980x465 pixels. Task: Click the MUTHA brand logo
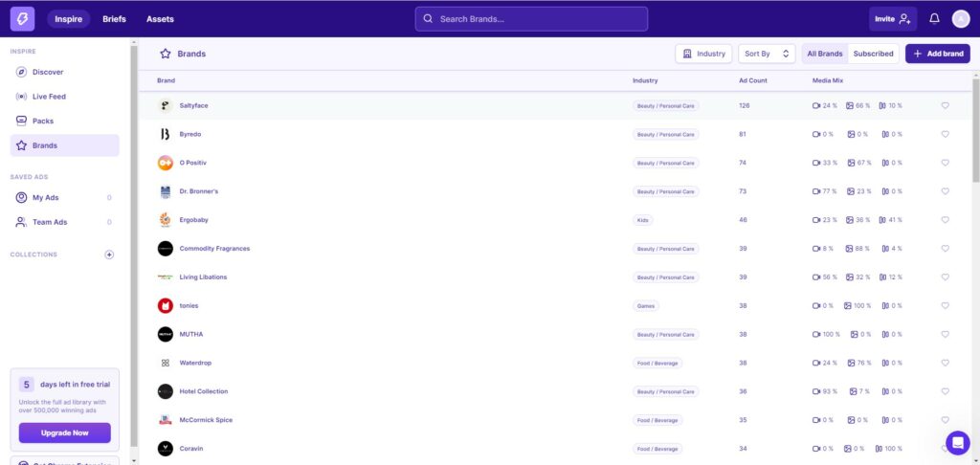(x=165, y=334)
